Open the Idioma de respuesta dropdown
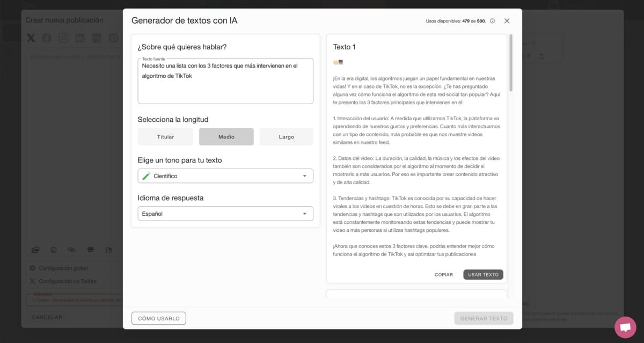644x343 pixels. point(225,213)
